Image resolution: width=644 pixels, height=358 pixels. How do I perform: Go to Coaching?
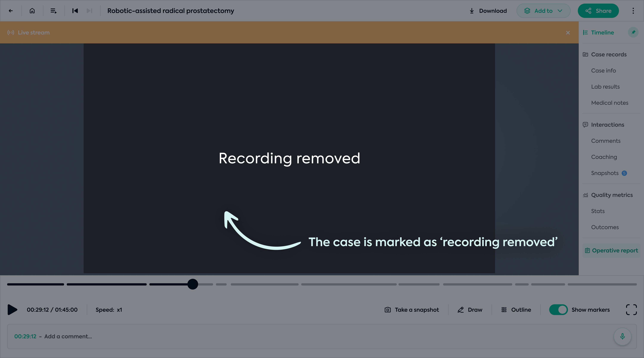pos(604,157)
